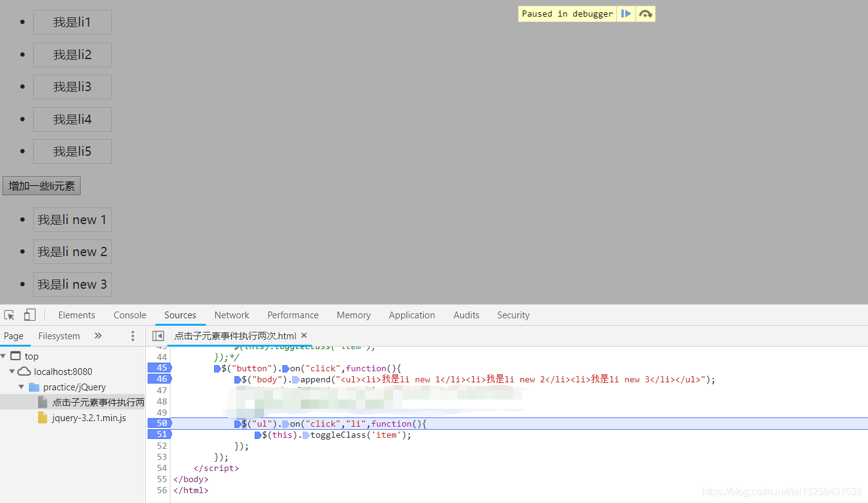868x503 pixels.
Task: Click the 我是li4 list item
Action: pos(73,119)
